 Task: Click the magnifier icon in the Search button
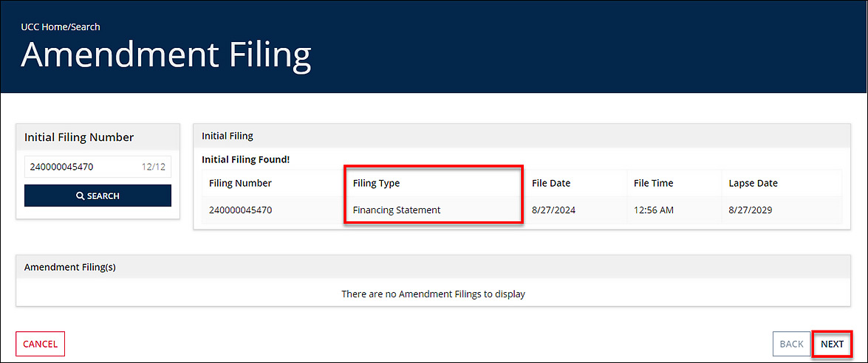point(80,196)
